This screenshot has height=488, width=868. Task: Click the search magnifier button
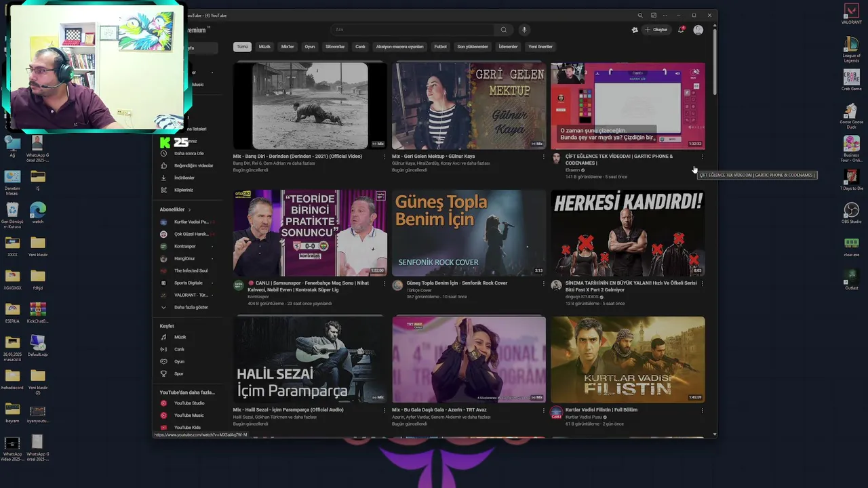[503, 30]
